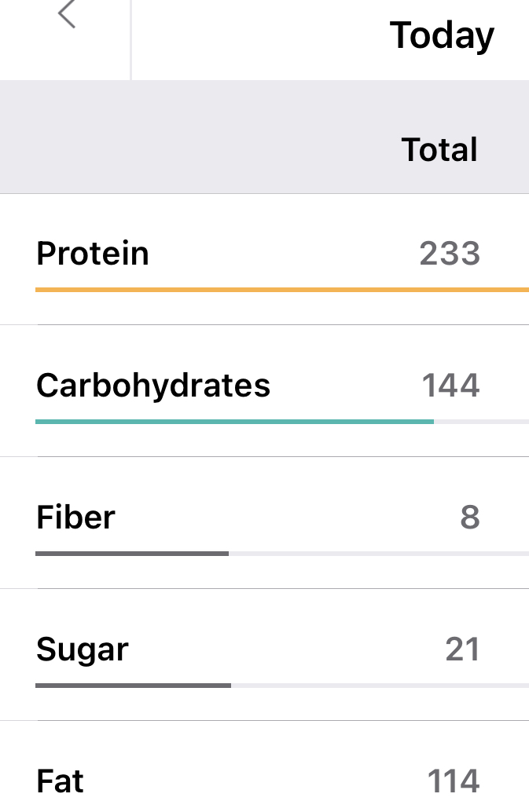Select the Fat nutrient label
The width and height of the screenshot is (529, 812).
pyautogui.click(x=60, y=781)
